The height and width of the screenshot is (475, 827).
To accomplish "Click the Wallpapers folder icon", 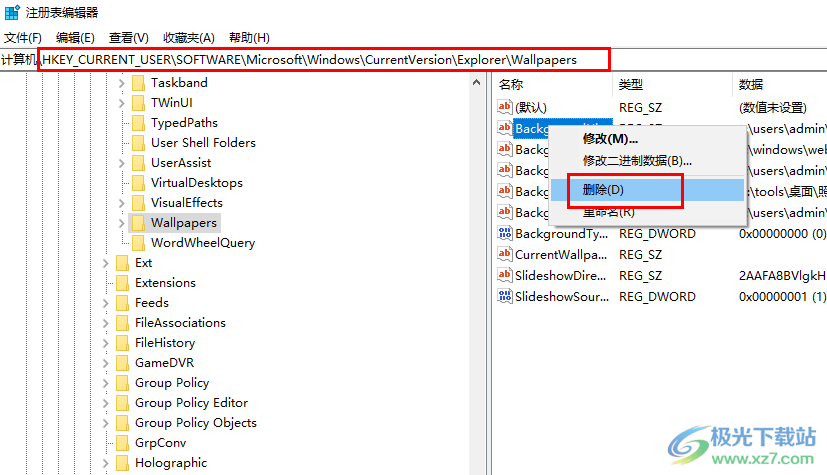I will click(x=138, y=223).
